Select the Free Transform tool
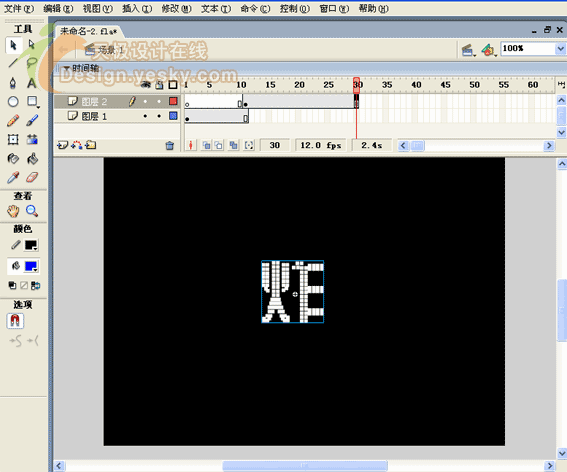The width and height of the screenshot is (567, 472). 13,139
